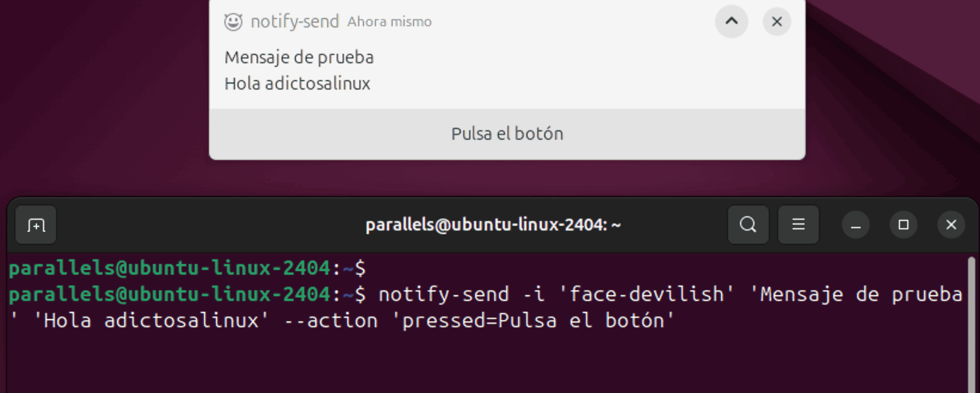Click the 'Hola adictosalinux' notification body

click(297, 84)
